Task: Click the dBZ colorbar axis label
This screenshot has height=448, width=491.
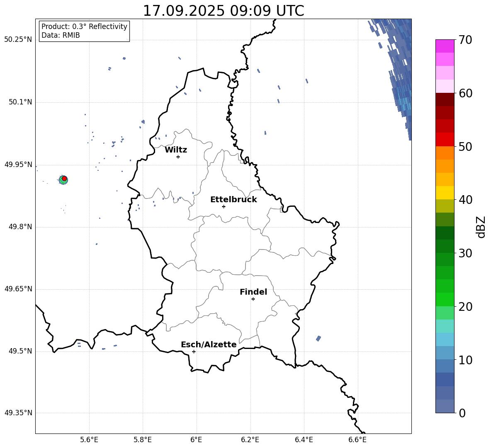Action: pos(481,227)
